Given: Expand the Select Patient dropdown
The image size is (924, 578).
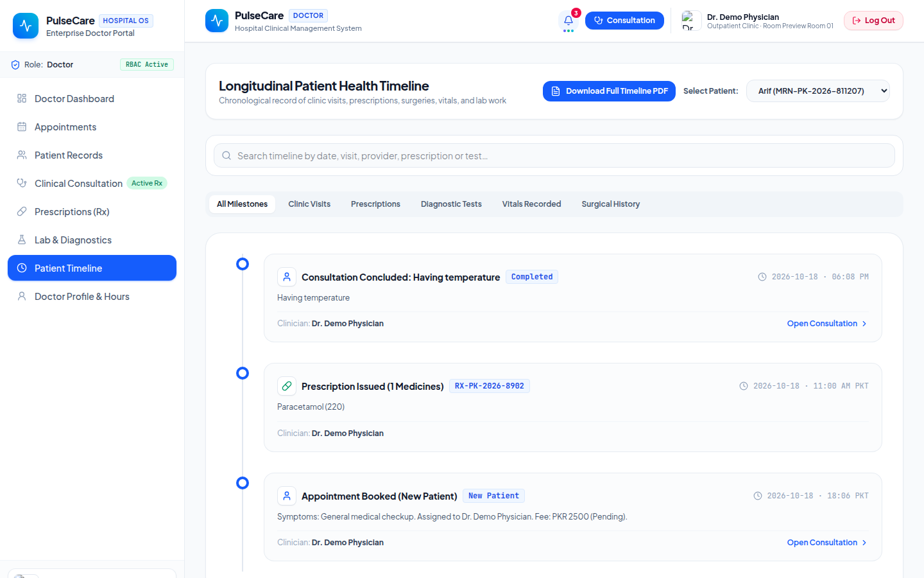Looking at the screenshot, I should (818, 91).
